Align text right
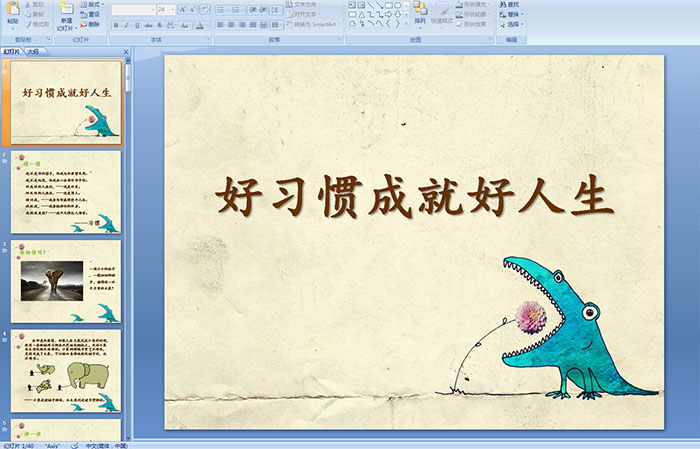 (242, 25)
